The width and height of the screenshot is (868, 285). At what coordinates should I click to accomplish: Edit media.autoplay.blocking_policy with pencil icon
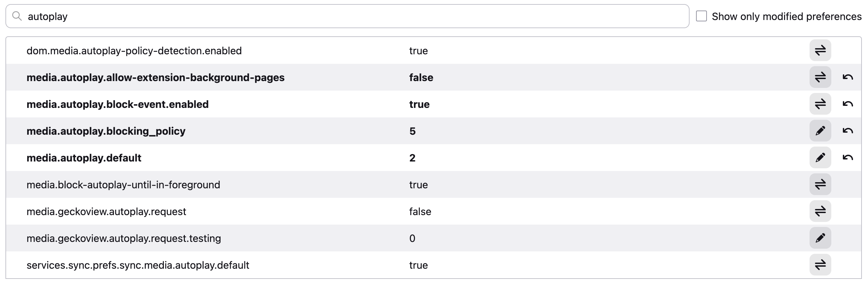820,131
